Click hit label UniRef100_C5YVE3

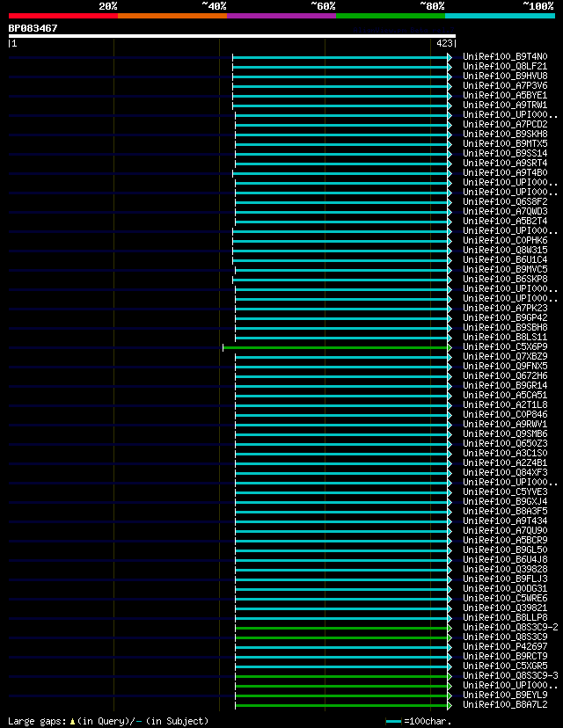505,492
